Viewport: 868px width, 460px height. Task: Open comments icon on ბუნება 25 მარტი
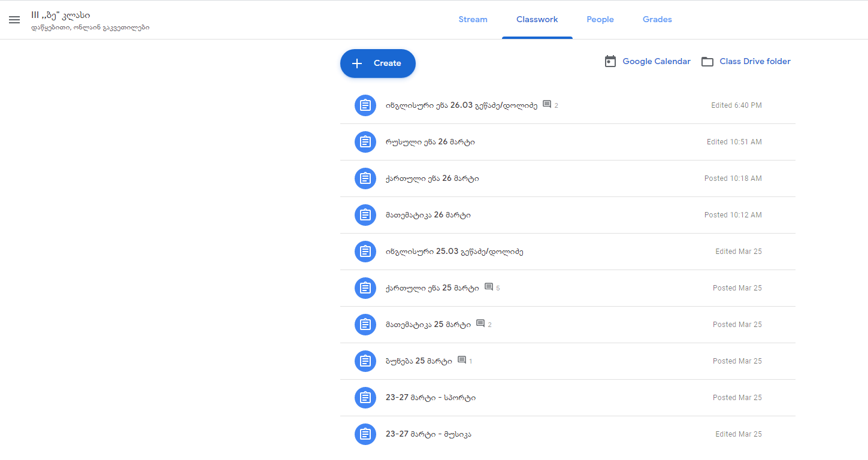click(x=462, y=360)
